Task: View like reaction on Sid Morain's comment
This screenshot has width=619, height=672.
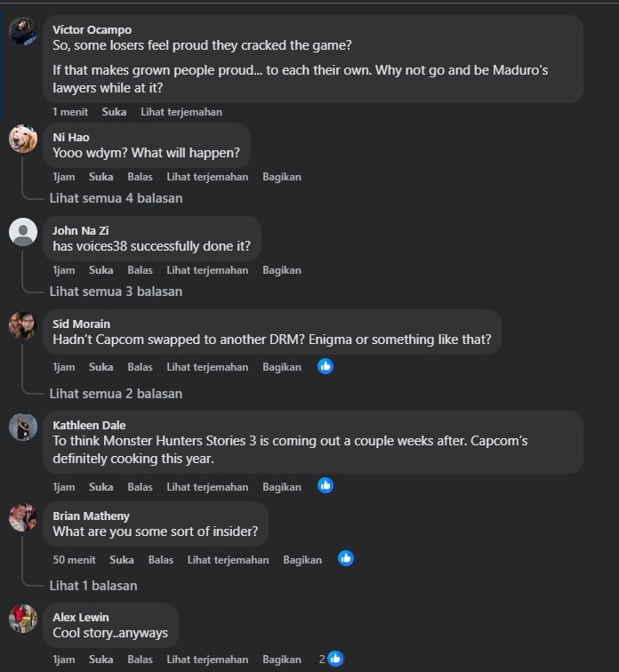Action: point(326,366)
